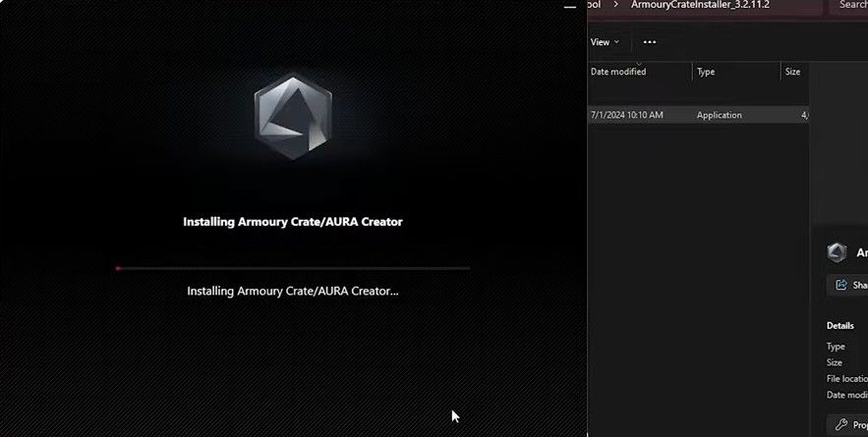
Task: Open the See more (three dots) menu in File Explorer
Action: click(x=650, y=42)
